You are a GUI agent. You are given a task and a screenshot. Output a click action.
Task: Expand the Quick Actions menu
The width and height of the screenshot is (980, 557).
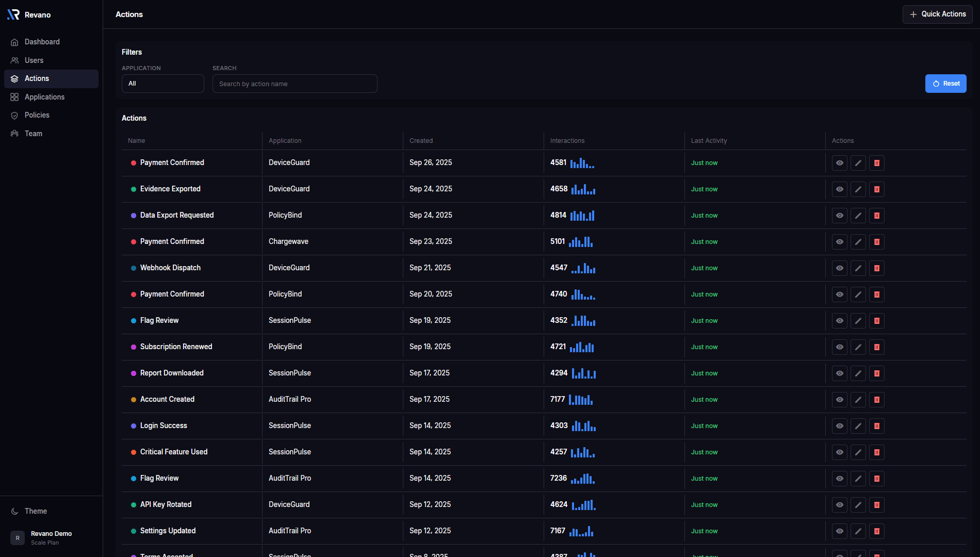click(937, 14)
